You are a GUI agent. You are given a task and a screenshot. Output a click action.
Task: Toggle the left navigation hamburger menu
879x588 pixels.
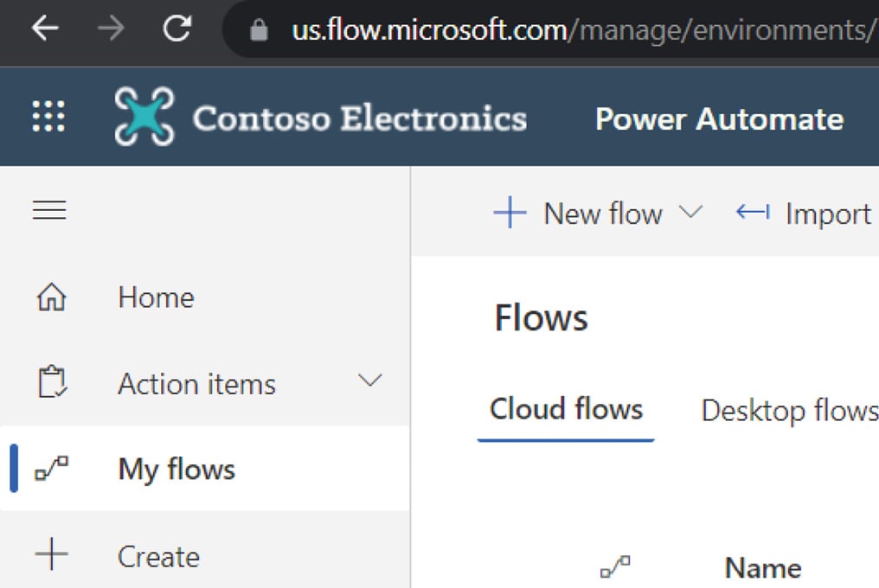[49, 210]
